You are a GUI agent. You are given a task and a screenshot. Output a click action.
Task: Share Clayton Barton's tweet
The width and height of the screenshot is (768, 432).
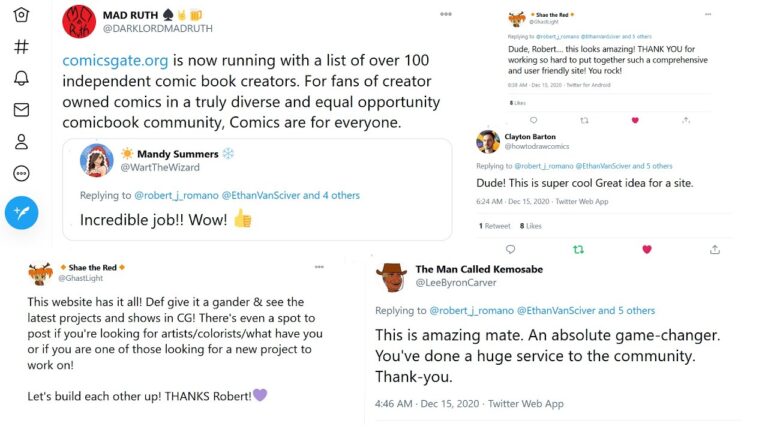[715, 249]
